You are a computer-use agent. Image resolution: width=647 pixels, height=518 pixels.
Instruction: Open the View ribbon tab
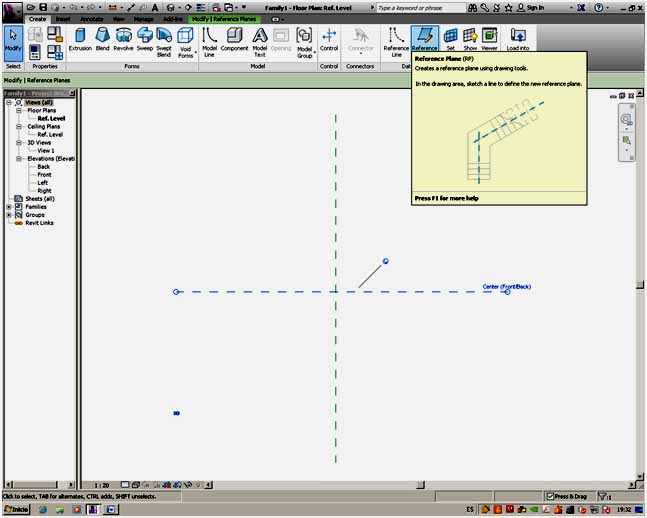pyautogui.click(x=117, y=19)
